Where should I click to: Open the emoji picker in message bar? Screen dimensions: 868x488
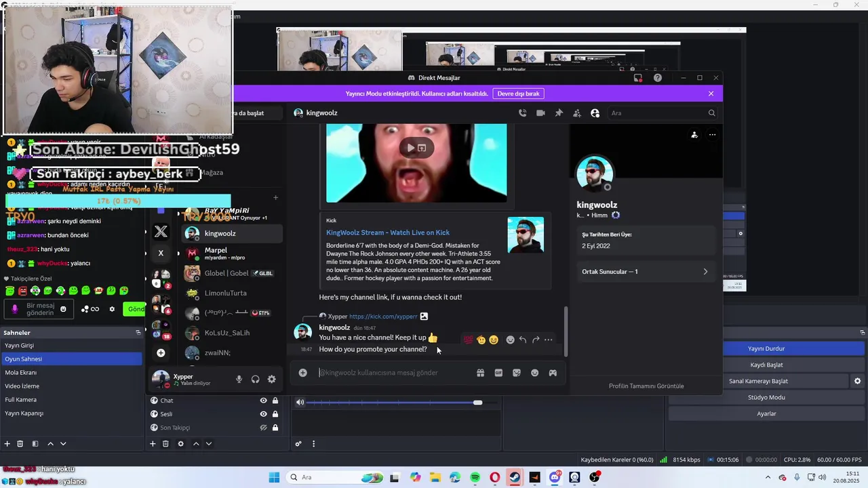point(535,373)
